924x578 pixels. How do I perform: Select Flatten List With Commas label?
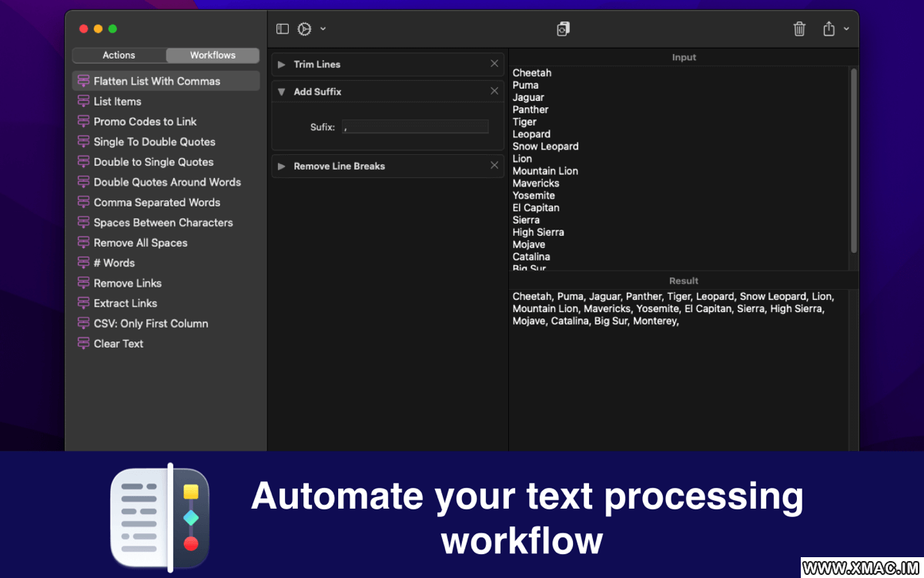157,81
